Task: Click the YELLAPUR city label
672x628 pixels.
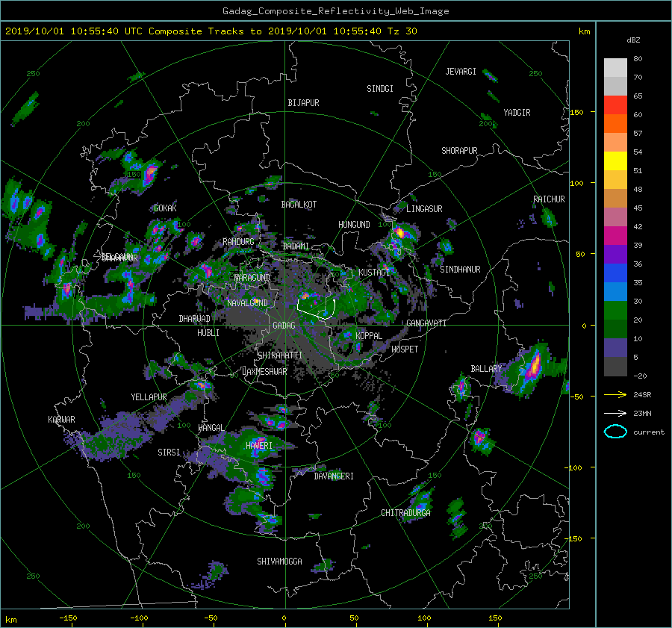Action: tap(149, 397)
